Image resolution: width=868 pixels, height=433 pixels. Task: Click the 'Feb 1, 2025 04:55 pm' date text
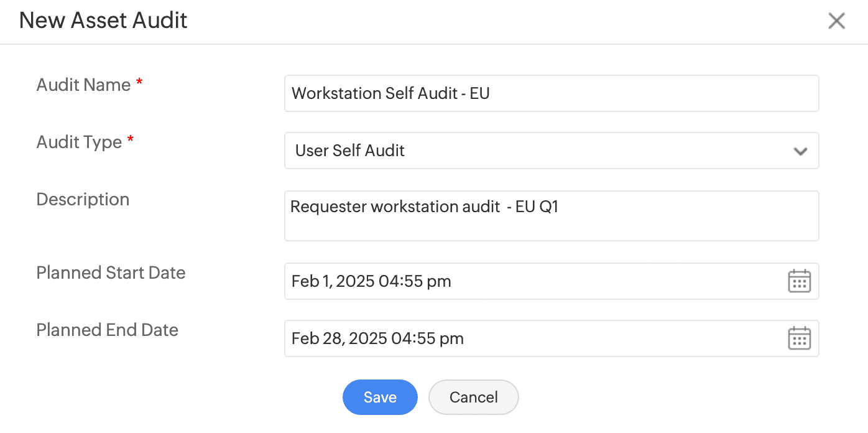point(371,281)
